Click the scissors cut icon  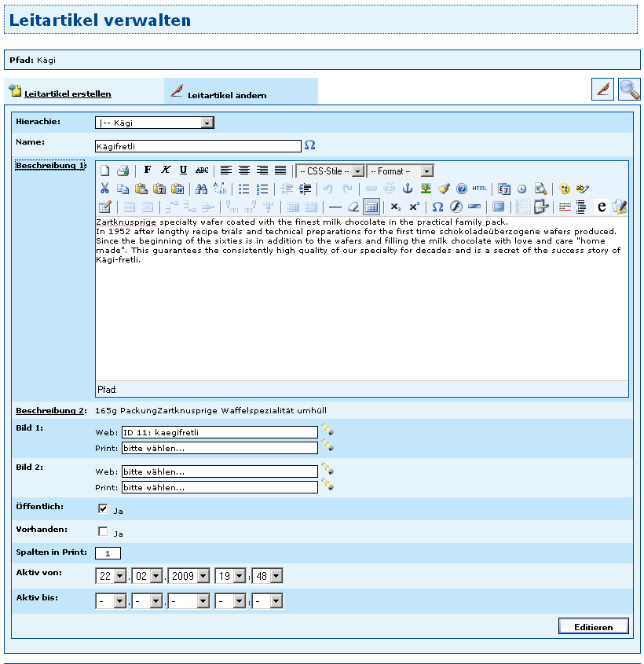104,189
